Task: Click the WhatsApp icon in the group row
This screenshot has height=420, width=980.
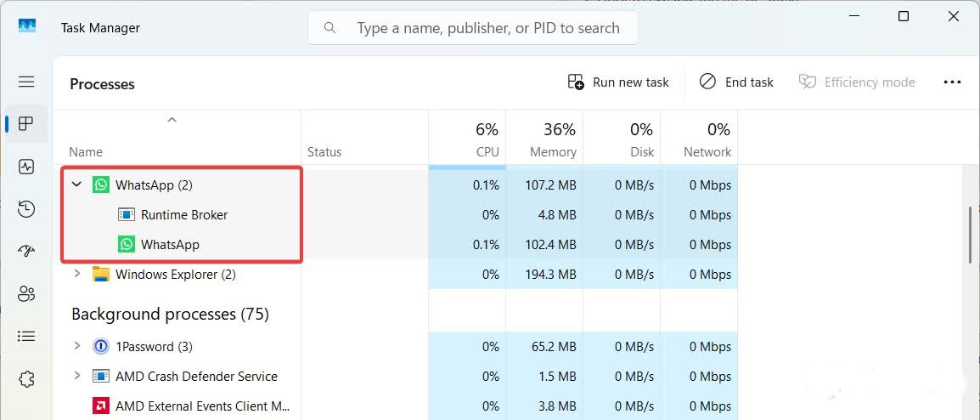Action: [100, 184]
